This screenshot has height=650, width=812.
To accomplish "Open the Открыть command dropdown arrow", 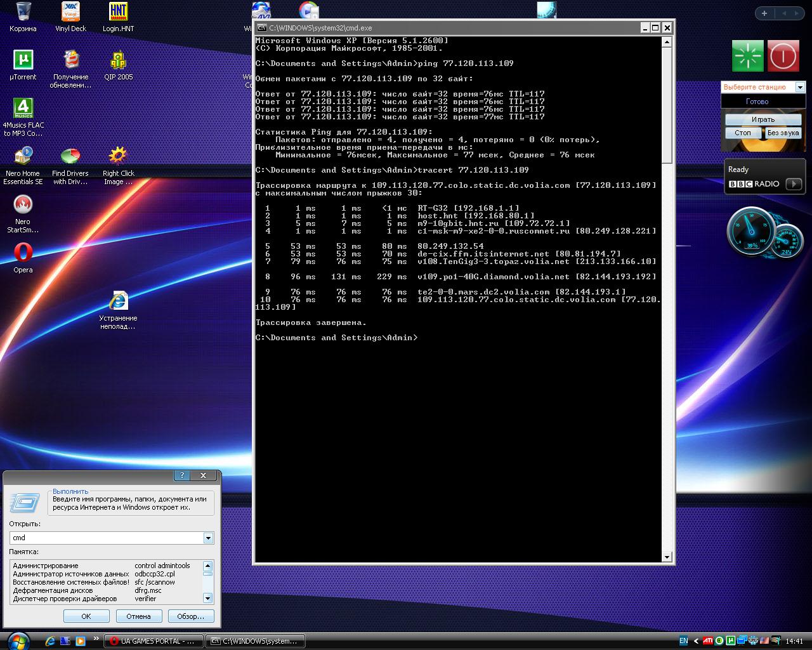I will tap(208, 538).
